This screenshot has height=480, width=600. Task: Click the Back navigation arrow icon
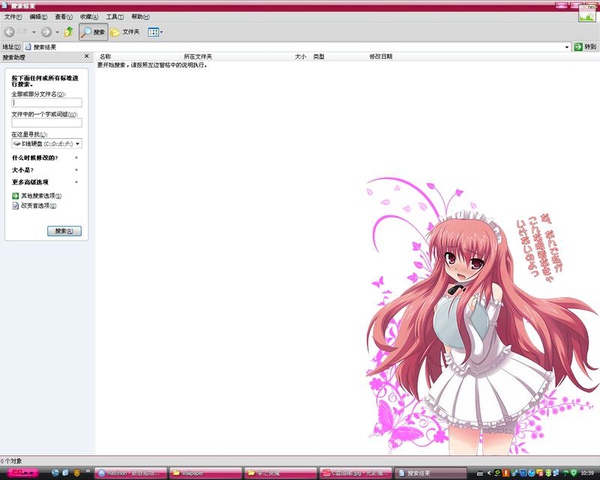pyautogui.click(x=10, y=32)
